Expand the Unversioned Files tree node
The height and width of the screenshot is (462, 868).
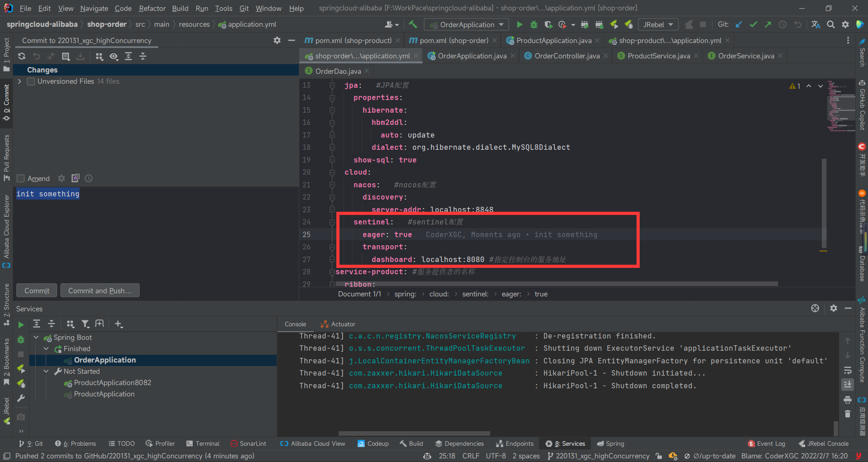pyautogui.click(x=19, y=81)
